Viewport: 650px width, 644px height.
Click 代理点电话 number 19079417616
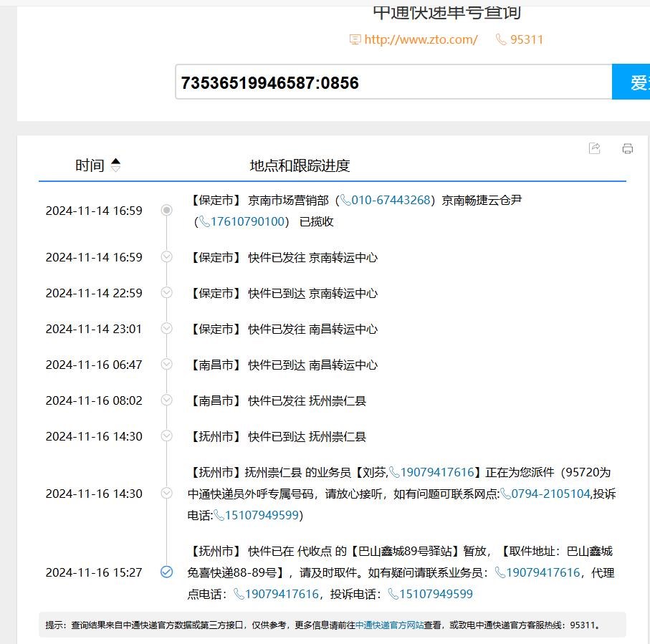282,594
